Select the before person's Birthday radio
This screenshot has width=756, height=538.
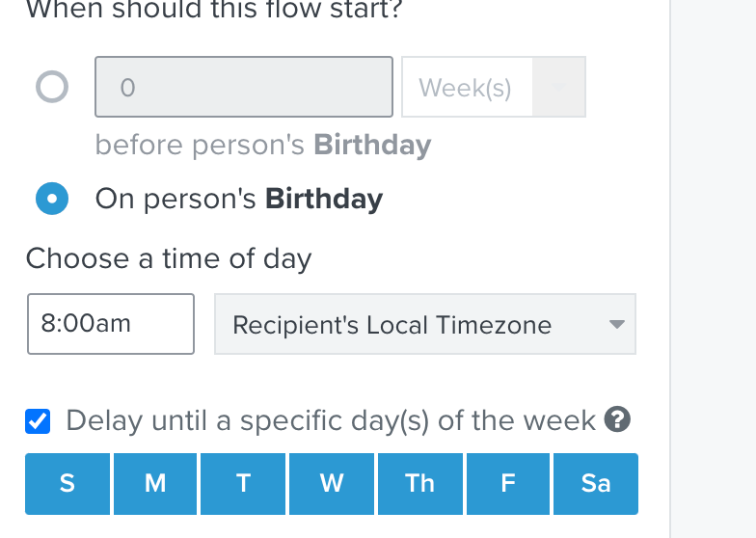pos(52,87)
